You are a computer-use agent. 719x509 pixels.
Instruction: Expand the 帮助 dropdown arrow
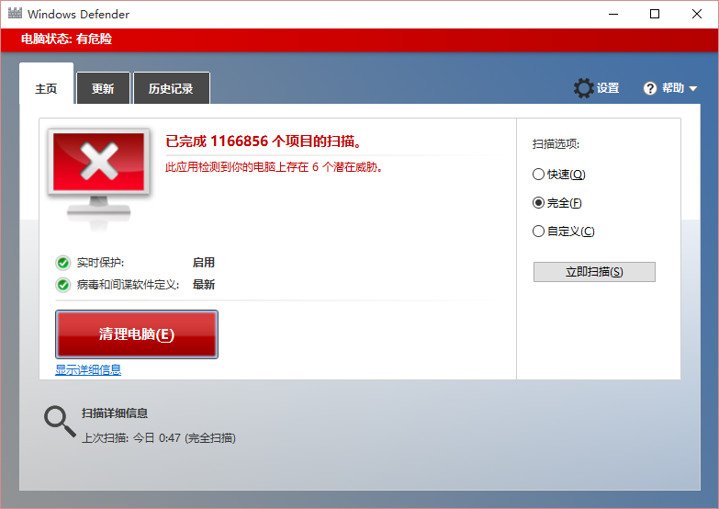(694, 89)
